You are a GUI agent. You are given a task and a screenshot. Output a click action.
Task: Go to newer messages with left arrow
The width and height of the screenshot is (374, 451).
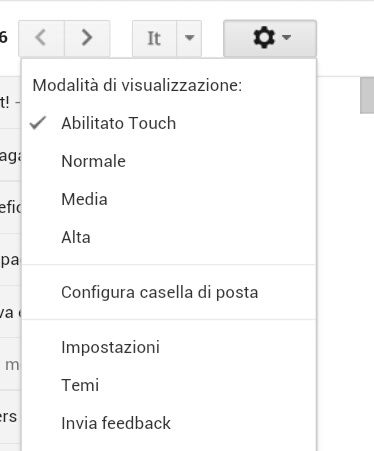coord(41,38)
